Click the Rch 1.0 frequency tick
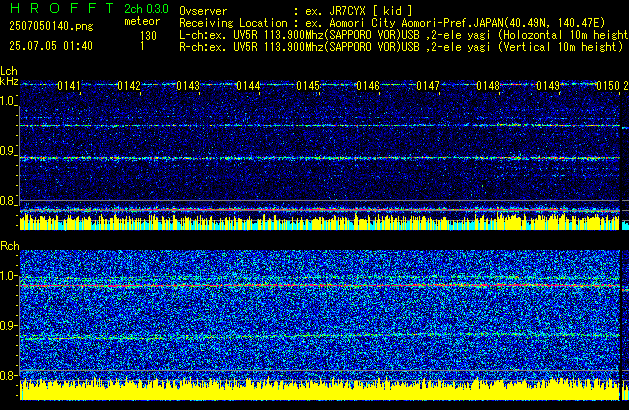 click(8, 276)
